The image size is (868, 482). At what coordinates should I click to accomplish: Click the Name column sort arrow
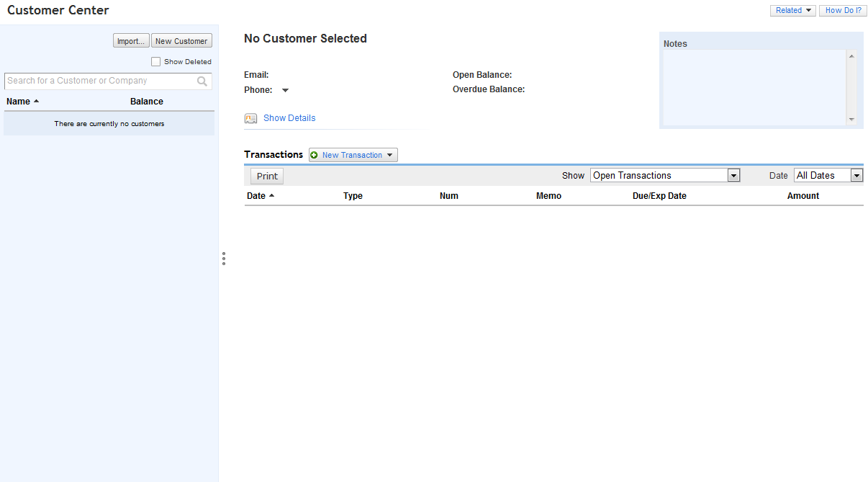pos(37,102)
